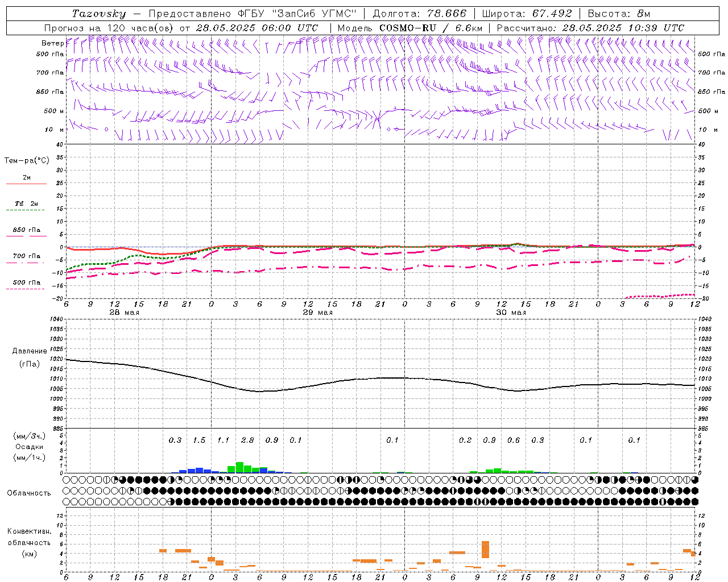Click the 'Td 2м' dew point legend entry
The height and width of the screenshot is (582, 728).
point(26,203)
